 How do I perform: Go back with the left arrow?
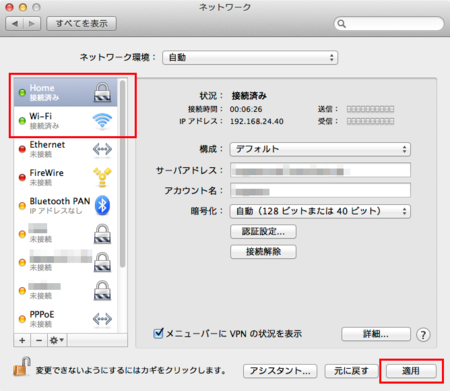pyautogui.click(x=15, y=24)
